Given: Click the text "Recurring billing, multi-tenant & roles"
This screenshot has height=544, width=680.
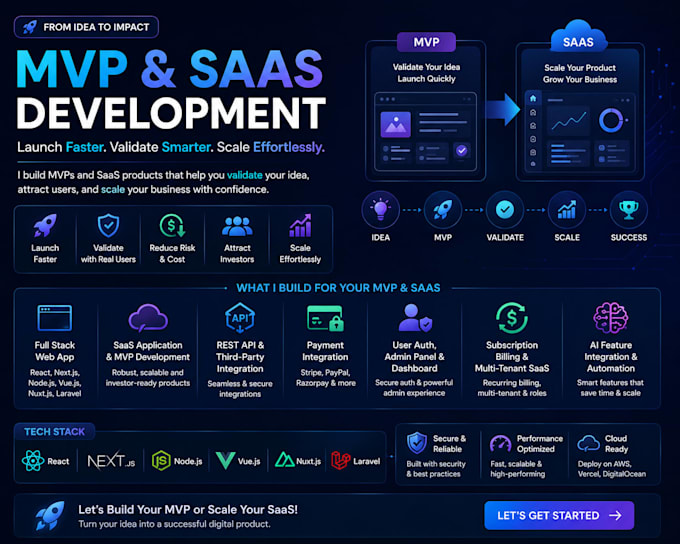Looking at the screenshot, I should [512, 388].
